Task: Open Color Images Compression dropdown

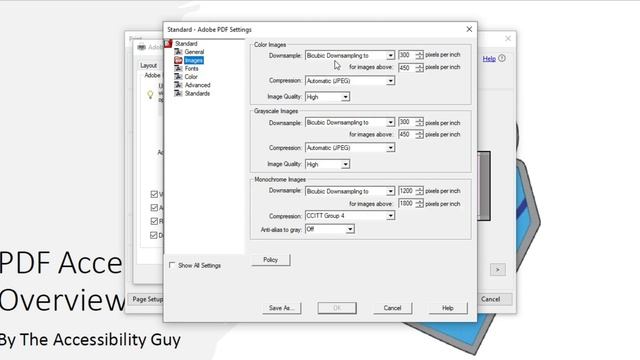Action: [x=350, y=80]
